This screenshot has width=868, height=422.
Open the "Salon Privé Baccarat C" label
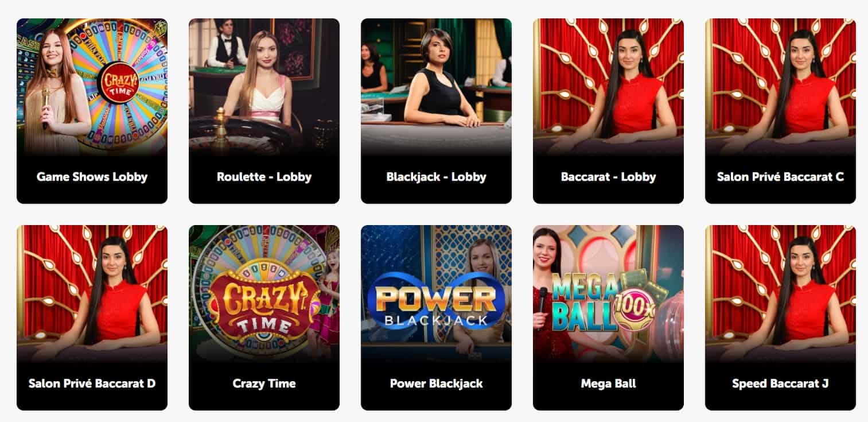coord(780,177)
